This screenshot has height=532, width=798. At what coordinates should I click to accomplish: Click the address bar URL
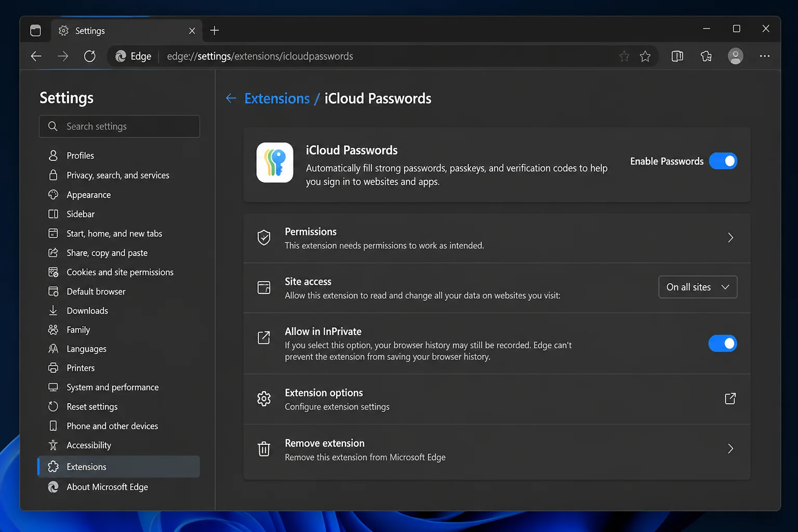click(260, 56)
